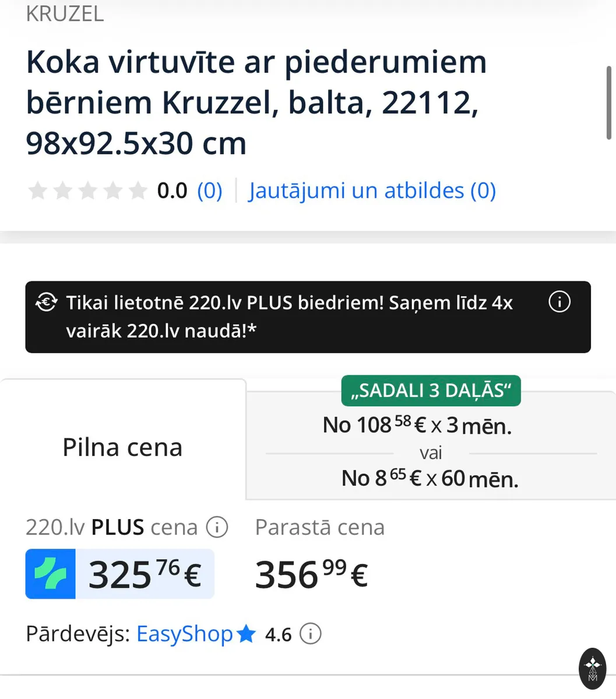The height and width of the screenshot is (699, 616).
Task: Click the regular price 356.99 €
Action: click(x=312, y=574)
